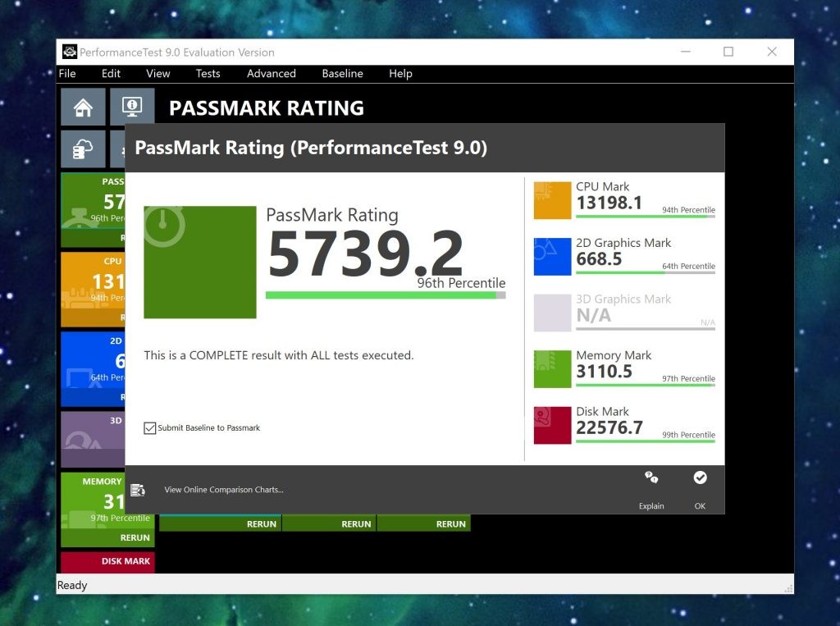Click the Disk Mark percentile bar
Screen dimensions: 840x626
pos(646,441)
